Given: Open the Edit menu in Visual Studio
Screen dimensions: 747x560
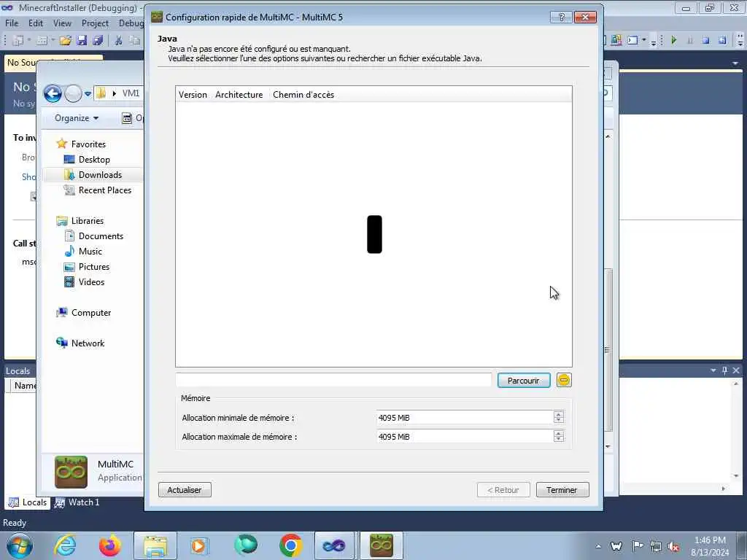Looking at the screenshot, I should tap(36, 23).
